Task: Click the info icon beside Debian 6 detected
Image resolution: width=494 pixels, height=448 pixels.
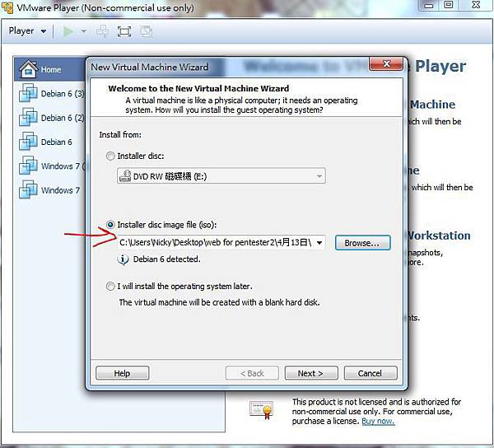Action: pos(123,259)
